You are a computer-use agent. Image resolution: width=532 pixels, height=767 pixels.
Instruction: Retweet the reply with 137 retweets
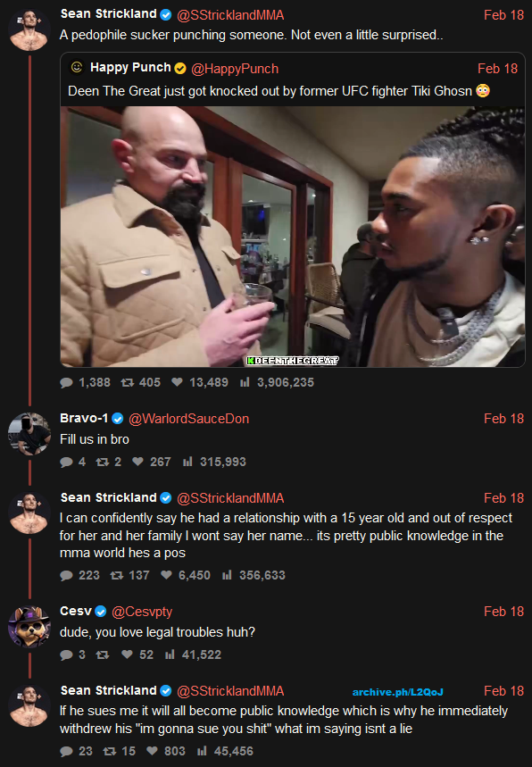tap(116, 575)
